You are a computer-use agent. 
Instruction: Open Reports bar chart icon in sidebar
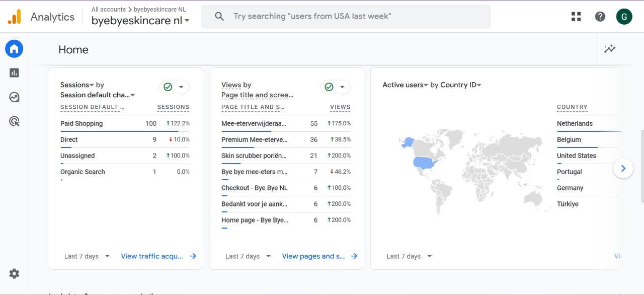(14, 73)
